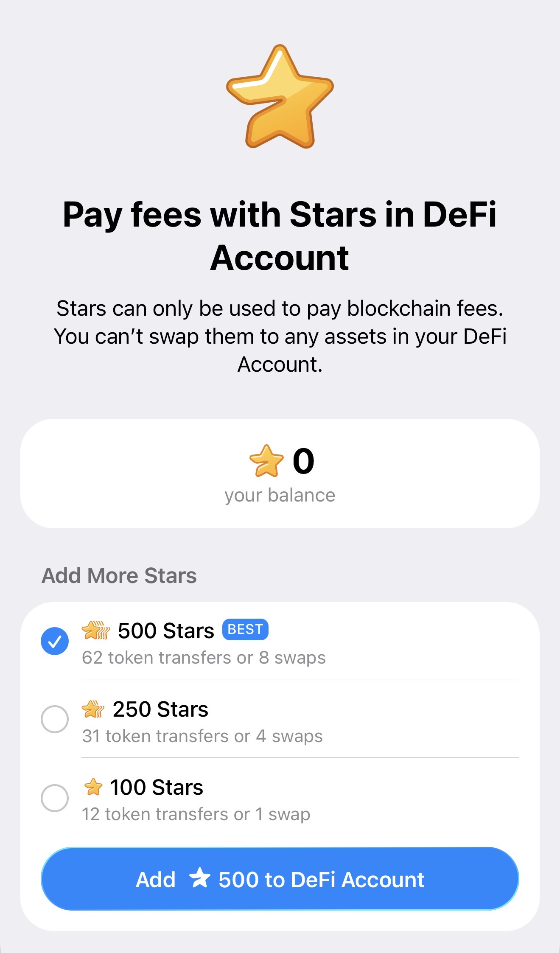Select the 250 Stars radio button
The height and width of the screenshot is (953, 560).
(x=55, y=719)
